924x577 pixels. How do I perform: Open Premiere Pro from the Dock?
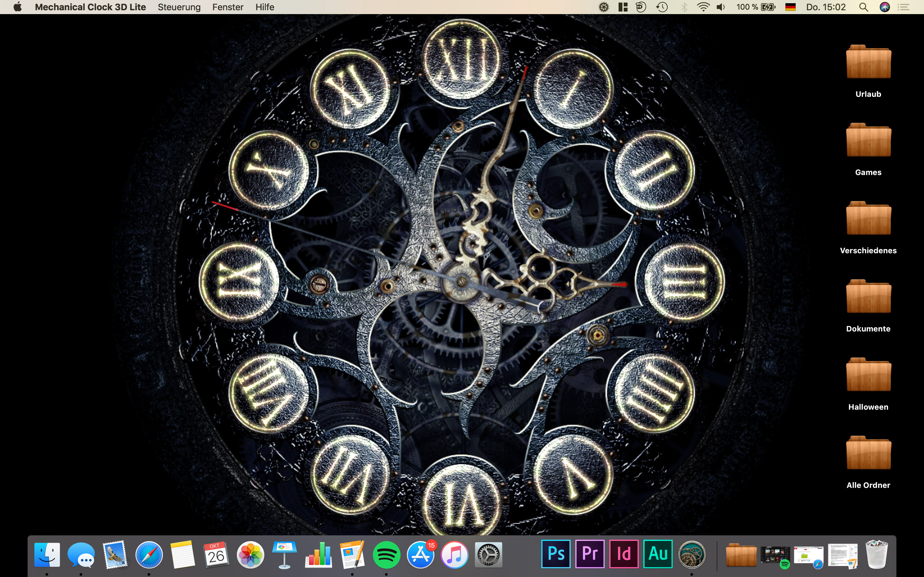point(589,554)
